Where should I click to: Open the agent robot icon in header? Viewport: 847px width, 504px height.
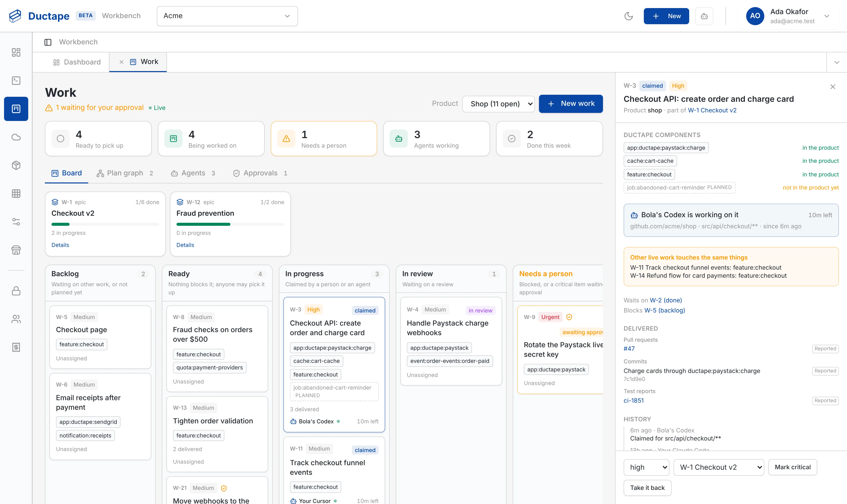(704, 16)
